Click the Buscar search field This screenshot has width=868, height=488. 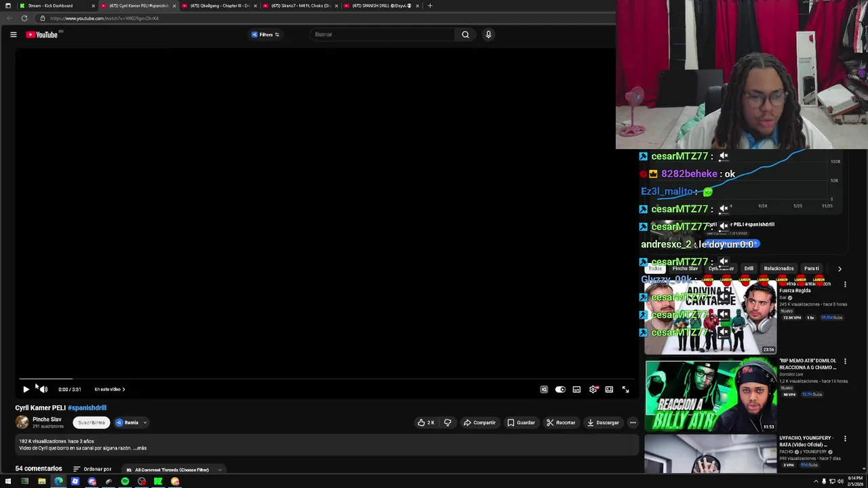pos(383,35)
